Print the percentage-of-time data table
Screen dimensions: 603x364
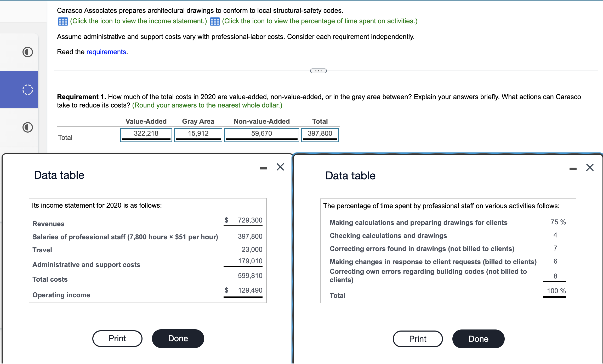click(418, 339)
